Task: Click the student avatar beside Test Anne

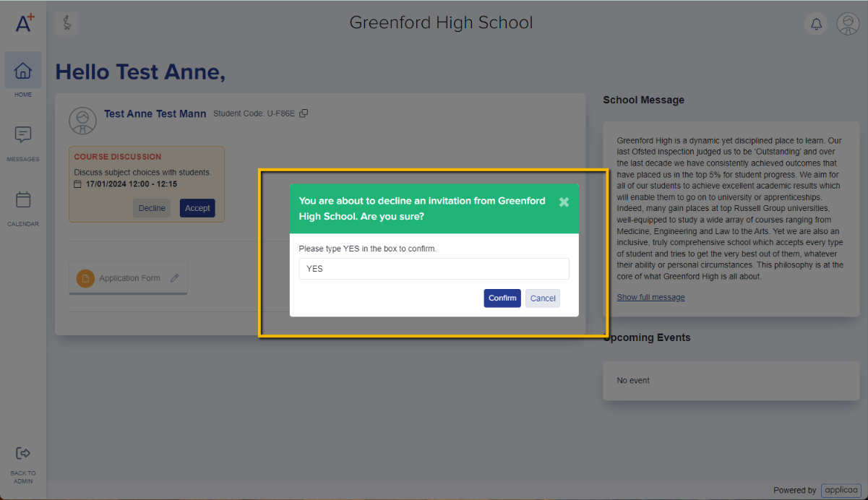Action: click(x=82, y=121)
